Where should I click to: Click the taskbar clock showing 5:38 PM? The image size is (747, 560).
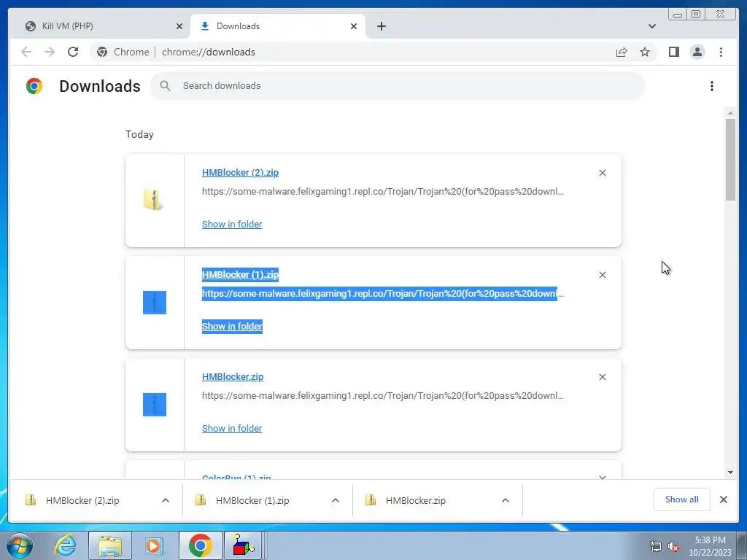click(x=710, y=546)
